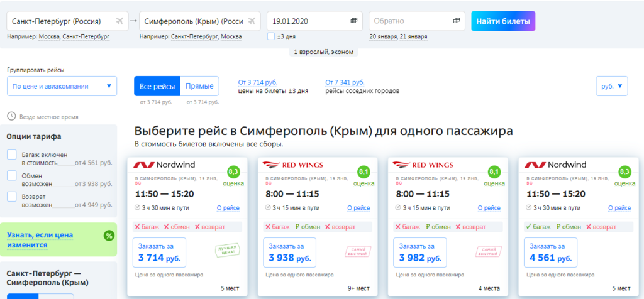Tick the 'Обмен возможен' checkbox
The height and width of the screenshot is (299, 644).
click(x=12, y=175)
